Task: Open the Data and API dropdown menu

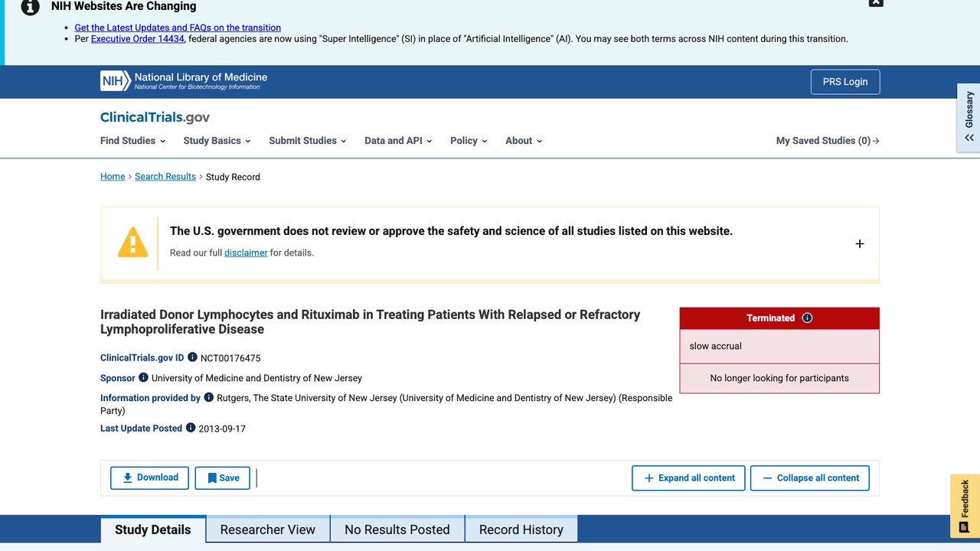Action: (x=398, y=141)
